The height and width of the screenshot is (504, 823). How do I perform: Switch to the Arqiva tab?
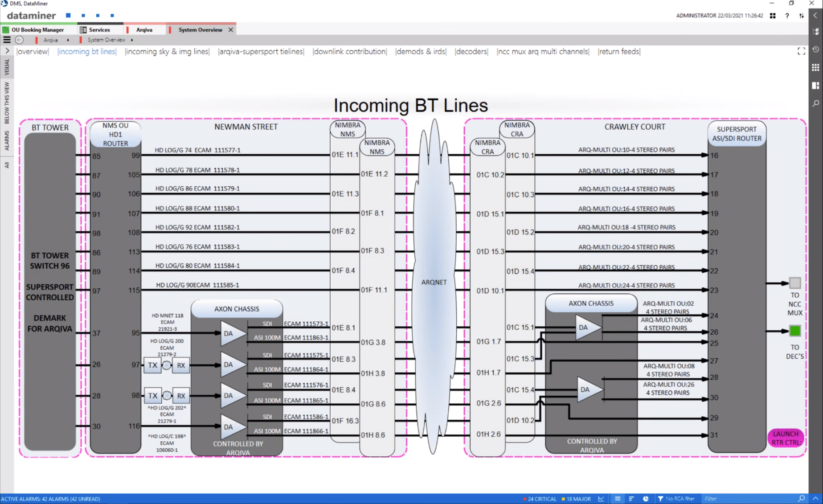(144, 30)
